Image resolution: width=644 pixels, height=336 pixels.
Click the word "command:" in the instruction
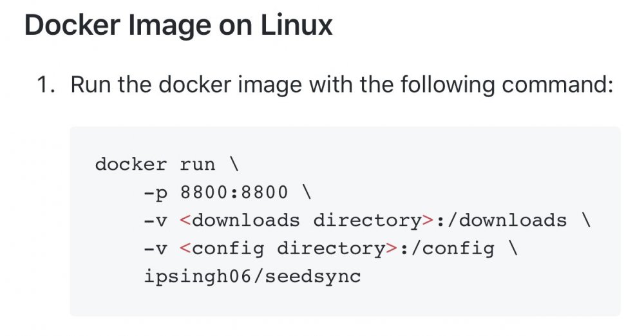(x=557, y=84)
